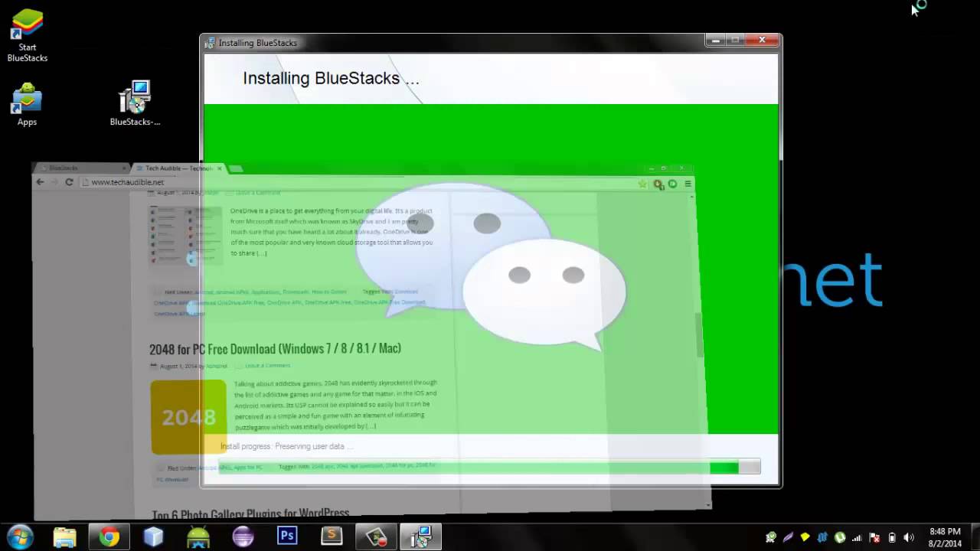Switch to the screen recorder taskbar button

click(376, 536)
